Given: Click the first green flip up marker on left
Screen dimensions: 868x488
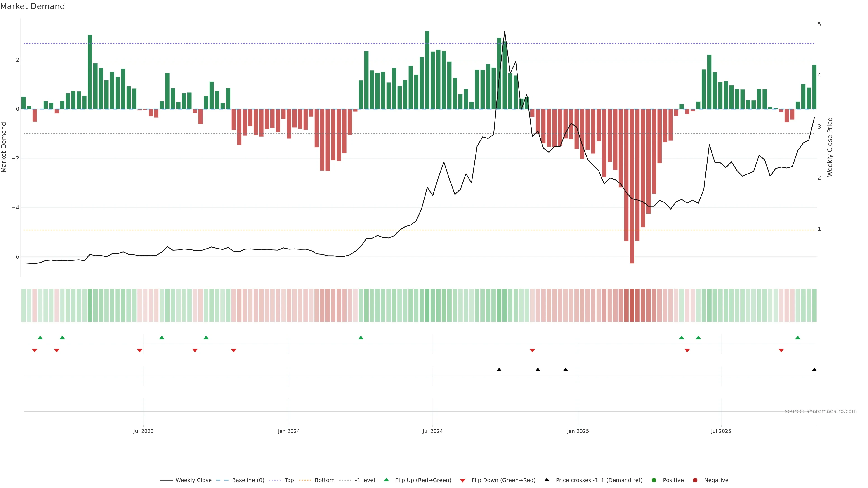Looking at the screenshot, I should click(x=40, y=338).
